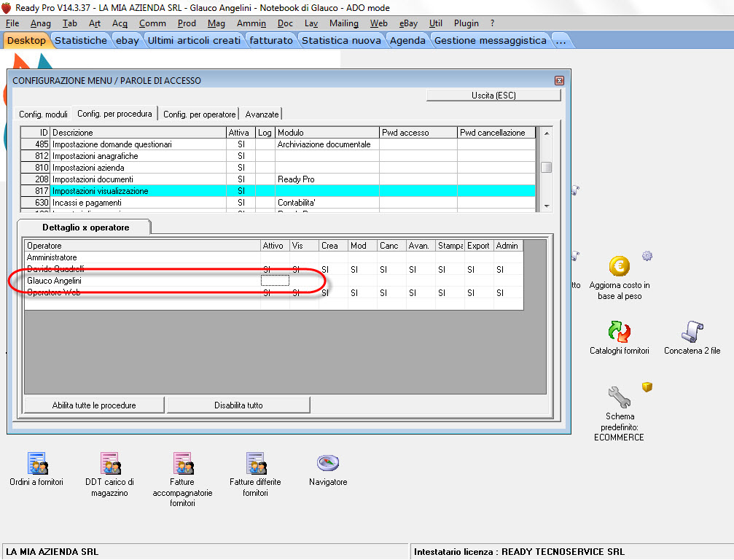This screenshot has width=734, height=560.
Task: Select the Amministratore operator row
Action: tap(274, 257)
